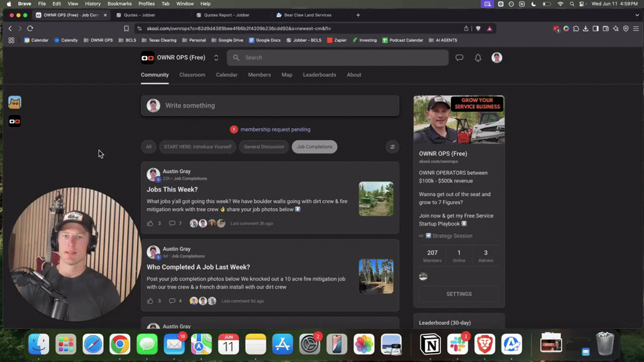Open the membership request pending link
The height and width of the screenshot is (362, 644).
point(275,129)
